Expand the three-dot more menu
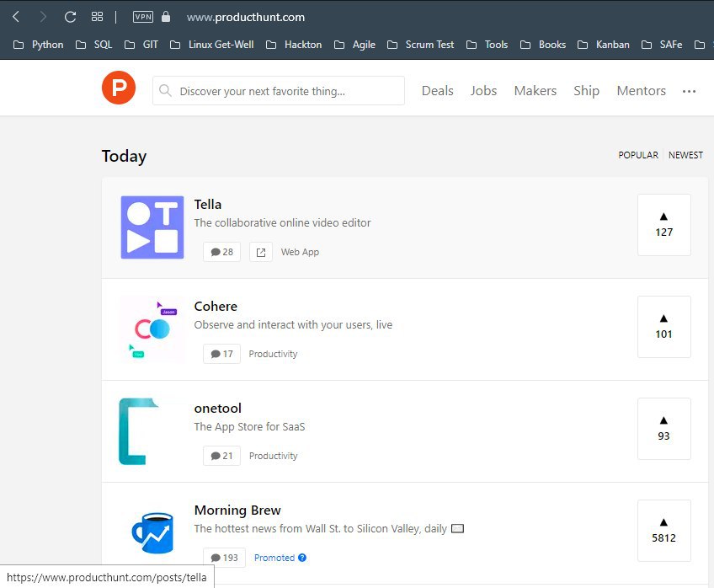714x588 pixels. coord(689,92)
